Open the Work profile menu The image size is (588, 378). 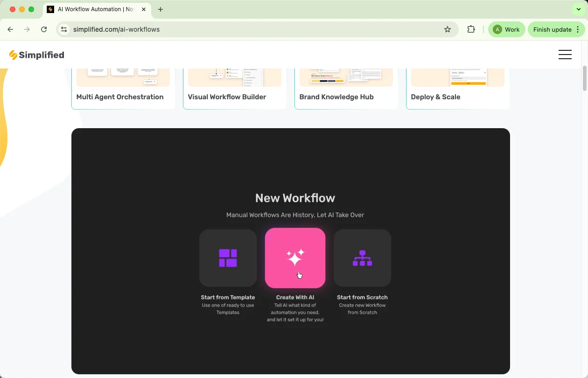click(x=506, y=29)
